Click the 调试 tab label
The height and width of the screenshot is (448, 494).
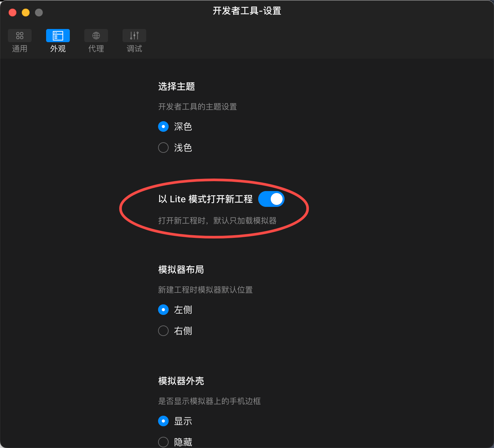[x=134, y=49]
